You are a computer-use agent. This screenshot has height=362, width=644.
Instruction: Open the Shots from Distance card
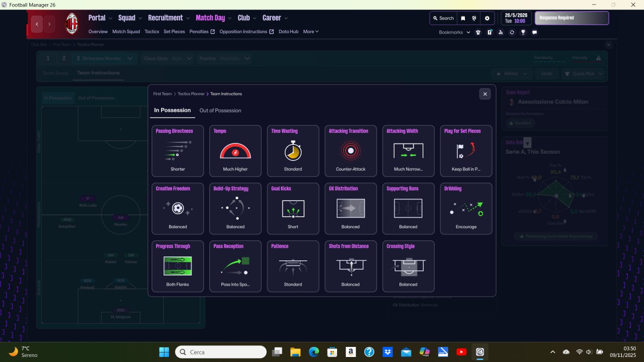coord(351,266)
